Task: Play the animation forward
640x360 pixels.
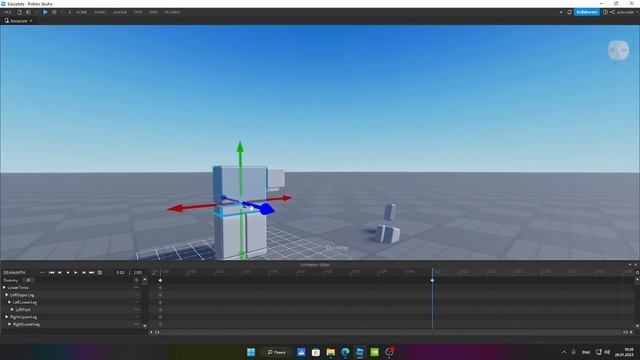Action: 76,273
